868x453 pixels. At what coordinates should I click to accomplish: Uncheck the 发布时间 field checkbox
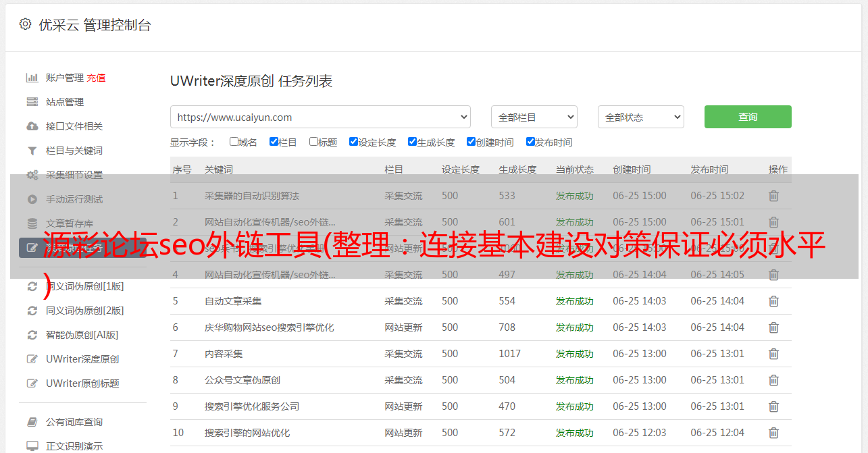tap(530, 142)
